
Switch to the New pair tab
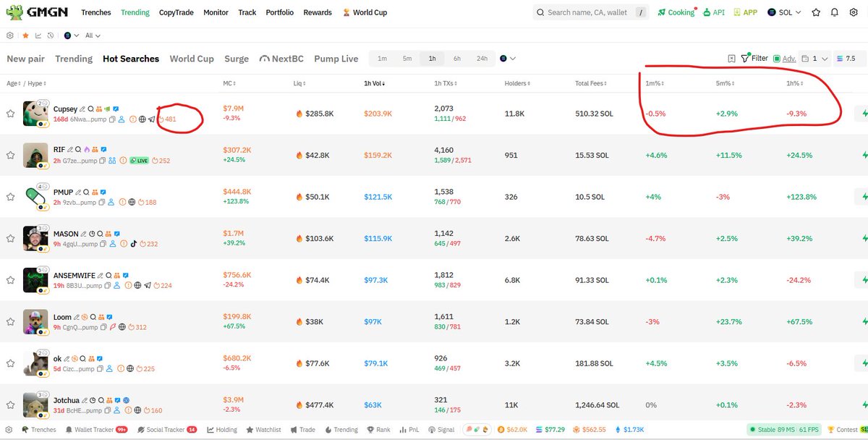coord(25,59)
